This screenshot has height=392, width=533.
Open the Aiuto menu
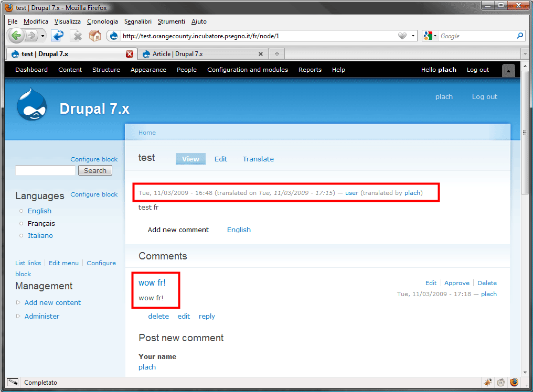click(199, 21)
